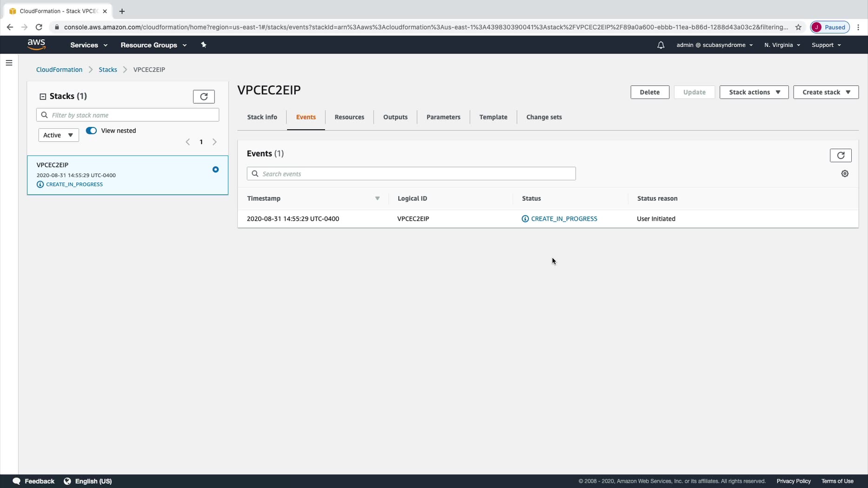Image resolution: width=868 pixels, height=488 pixels.
Task: Click the Logical ID column header
Action: click(x=412, y=198)
